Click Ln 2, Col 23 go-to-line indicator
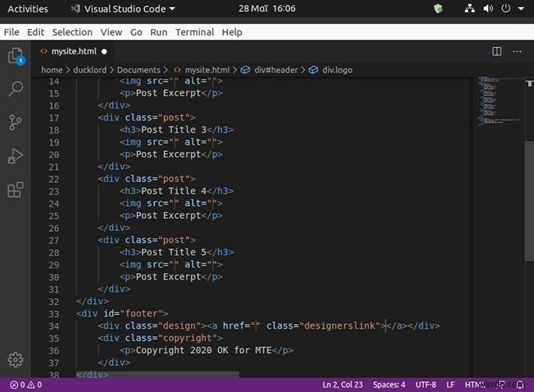The image size is (534, 392). [343, 385]
